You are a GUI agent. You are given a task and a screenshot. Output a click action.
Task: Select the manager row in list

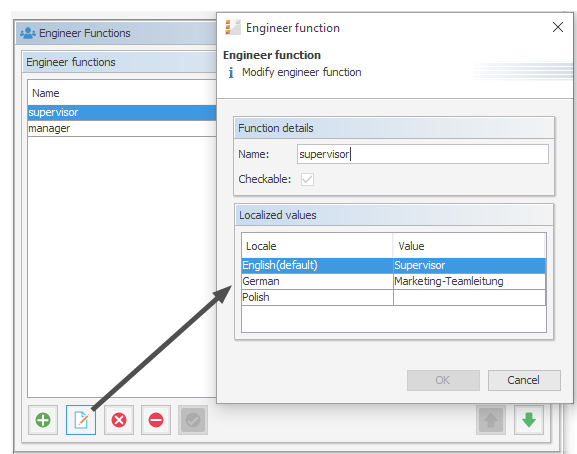click(x=122, y=128)
